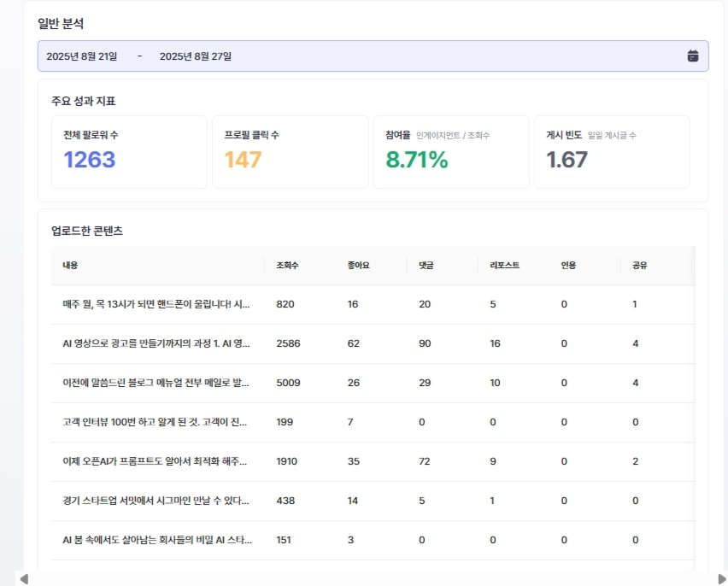Click the right horizontal scroll arrow
Screen dimensions: 728x586
pyautogui.click(x=722, y=579)
